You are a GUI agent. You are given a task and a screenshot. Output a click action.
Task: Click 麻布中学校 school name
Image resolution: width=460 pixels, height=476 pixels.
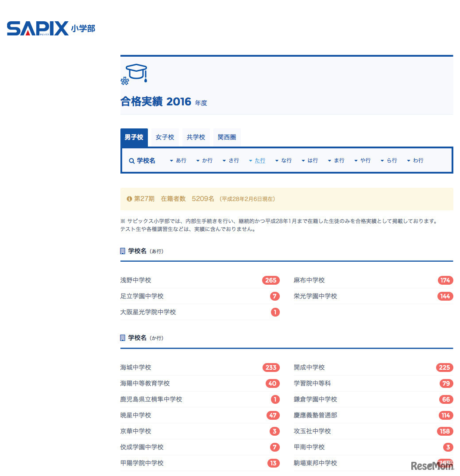(x=309, y=280)
